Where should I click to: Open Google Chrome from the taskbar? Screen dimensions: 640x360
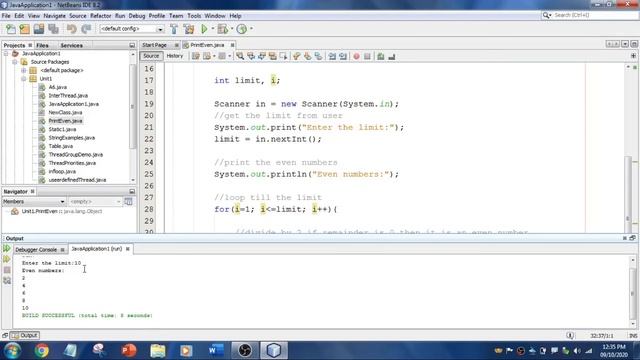(x=41, y=351)
